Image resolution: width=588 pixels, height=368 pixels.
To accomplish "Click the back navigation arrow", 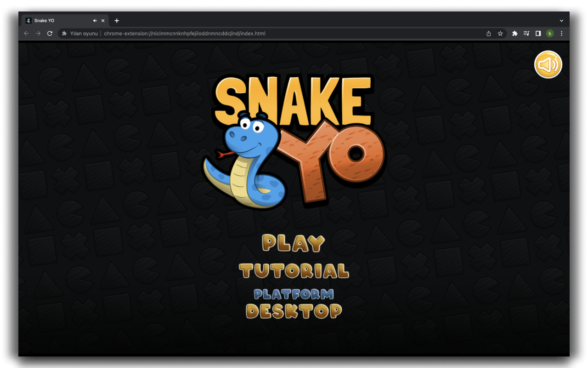I will pos(26,33).
